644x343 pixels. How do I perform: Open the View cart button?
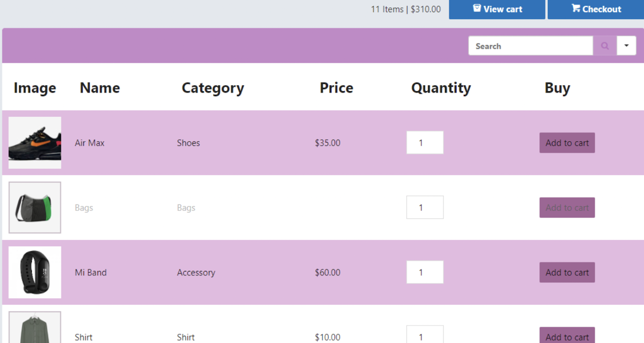(x=497, y=9)
